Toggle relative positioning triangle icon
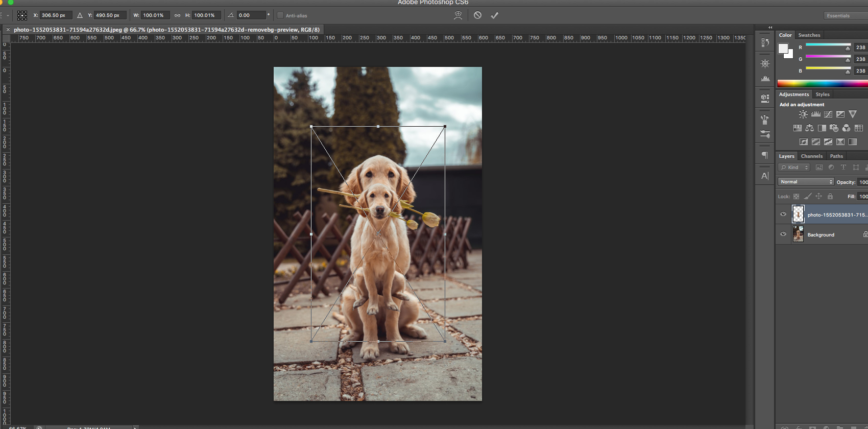The width and height of the screenshot is (868, 429). click(80, 15)
